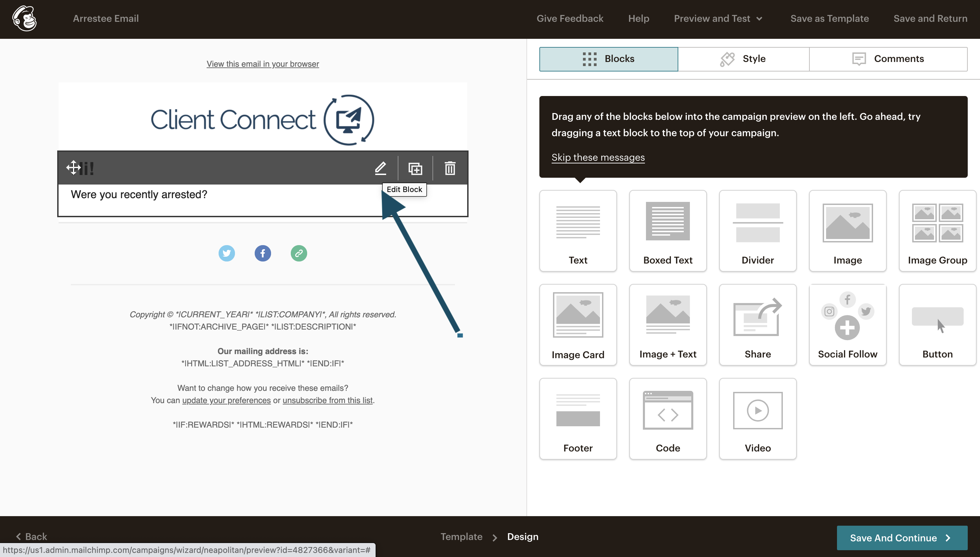Screen dimensions: 980x557
Task: Click the Twitter social icon in email
Action: click(226, 253)
